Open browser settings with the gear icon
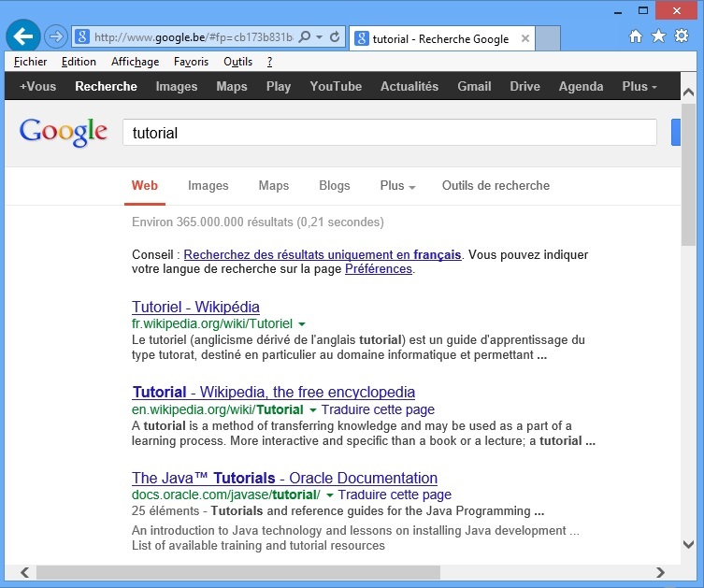 (682, 36)
